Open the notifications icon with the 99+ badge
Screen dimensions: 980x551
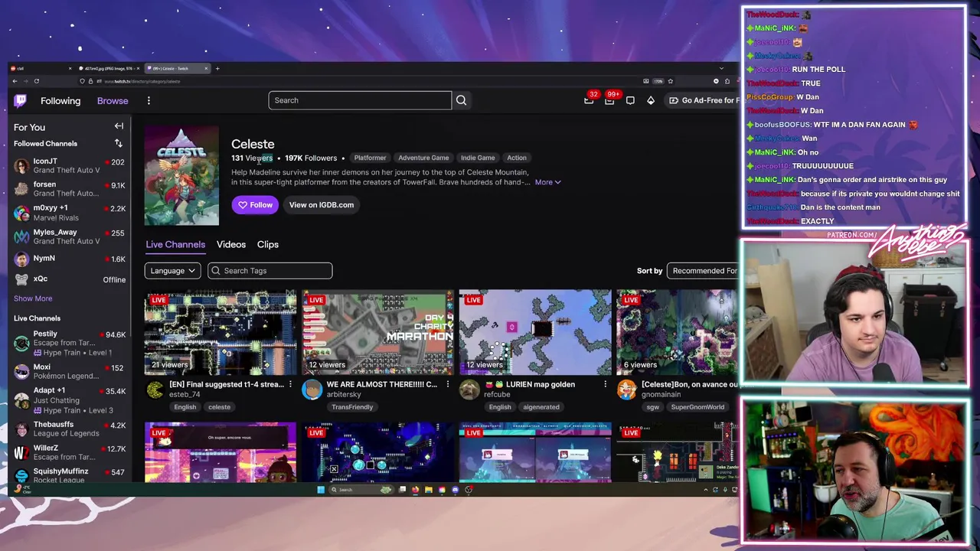[609, 100]
